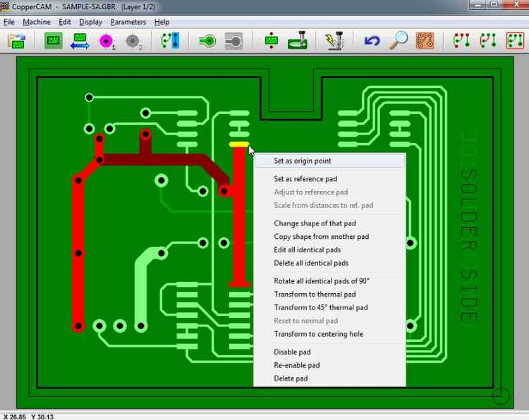The image size is (529, 420).
Task: Click 'Delete pad' in the context menu
Action: 291,378
